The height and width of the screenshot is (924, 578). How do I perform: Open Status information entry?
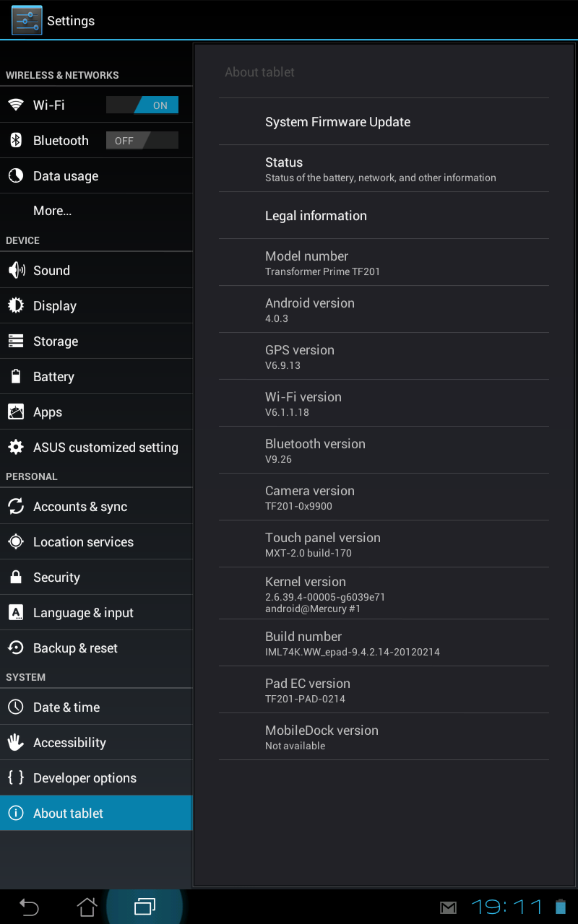[x=384, y=169]
